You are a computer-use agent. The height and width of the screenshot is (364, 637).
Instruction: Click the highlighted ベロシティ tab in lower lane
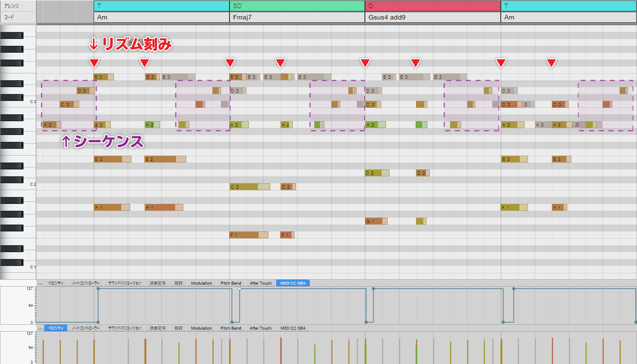coord(56,328)
